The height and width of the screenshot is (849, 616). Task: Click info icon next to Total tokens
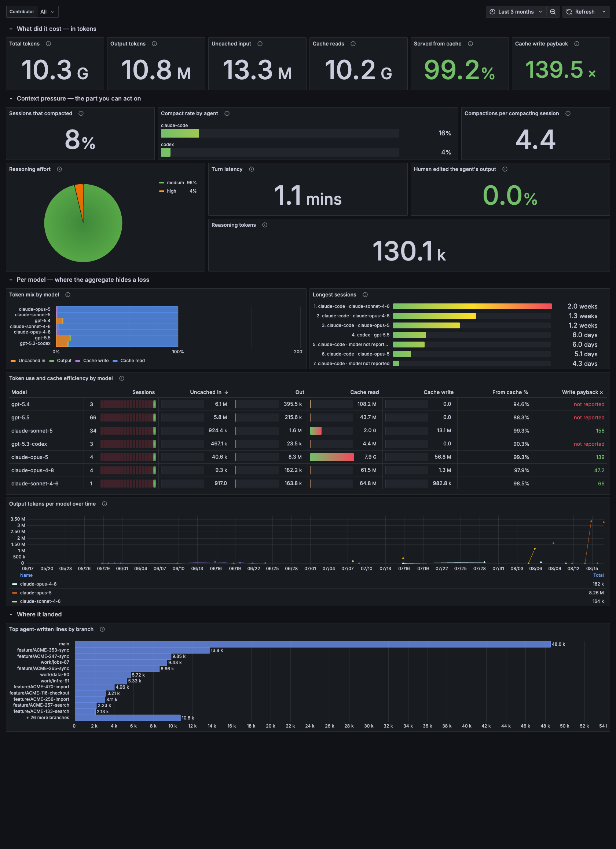tap(48, 44)
